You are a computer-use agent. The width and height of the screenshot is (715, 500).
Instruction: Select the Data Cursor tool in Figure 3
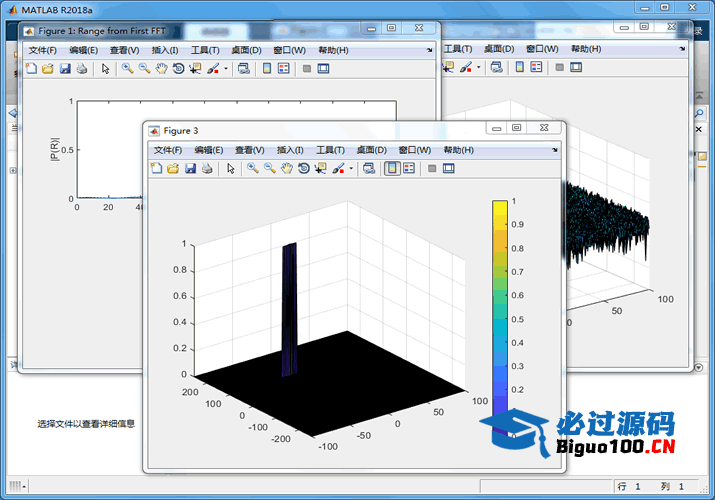coord(320,169)
